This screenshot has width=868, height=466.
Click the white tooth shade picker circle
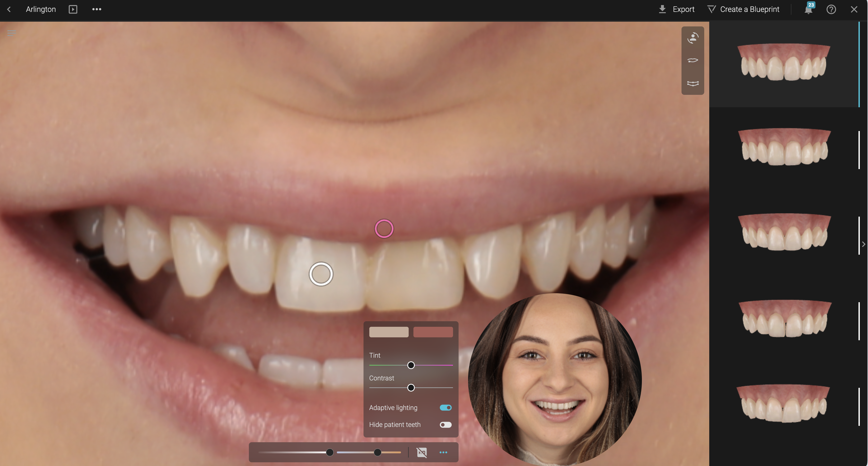click(321, 274)
